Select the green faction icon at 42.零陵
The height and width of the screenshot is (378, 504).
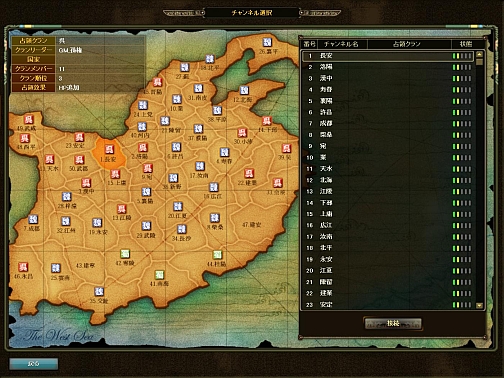pyautogui.click(x=125, y=254)
